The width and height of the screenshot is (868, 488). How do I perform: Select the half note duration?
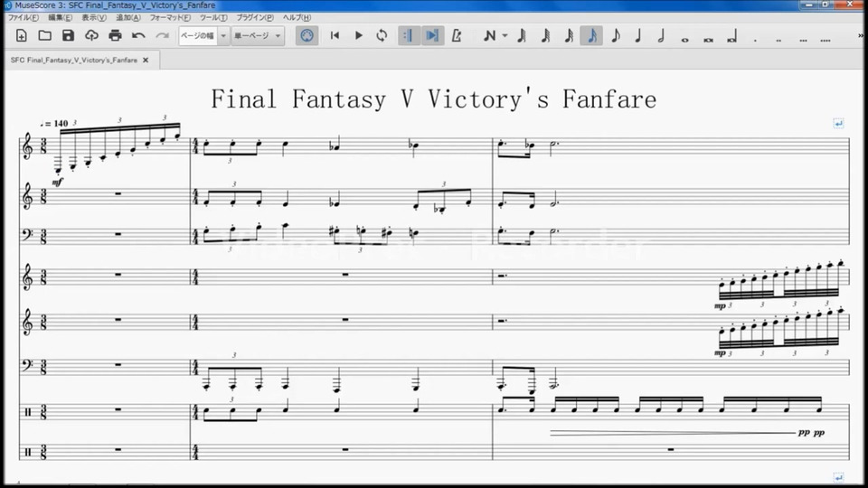click(662, 36)
